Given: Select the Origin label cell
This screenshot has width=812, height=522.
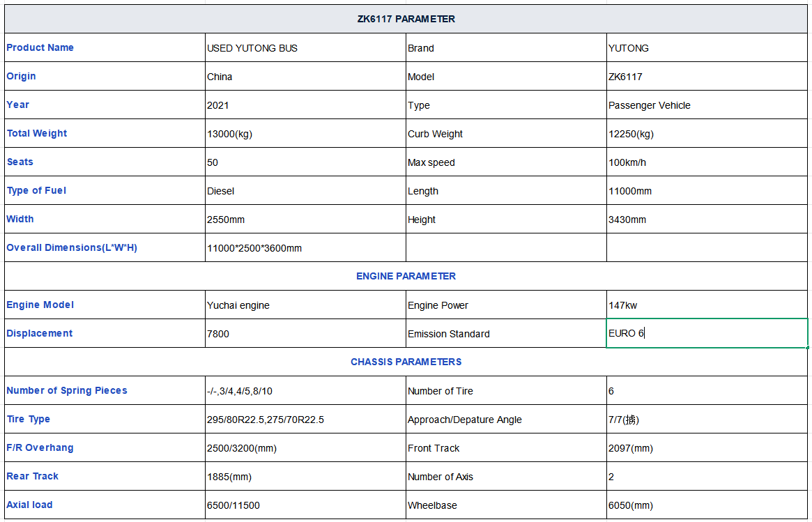Looking at the screenshot, I should point(105,76).
